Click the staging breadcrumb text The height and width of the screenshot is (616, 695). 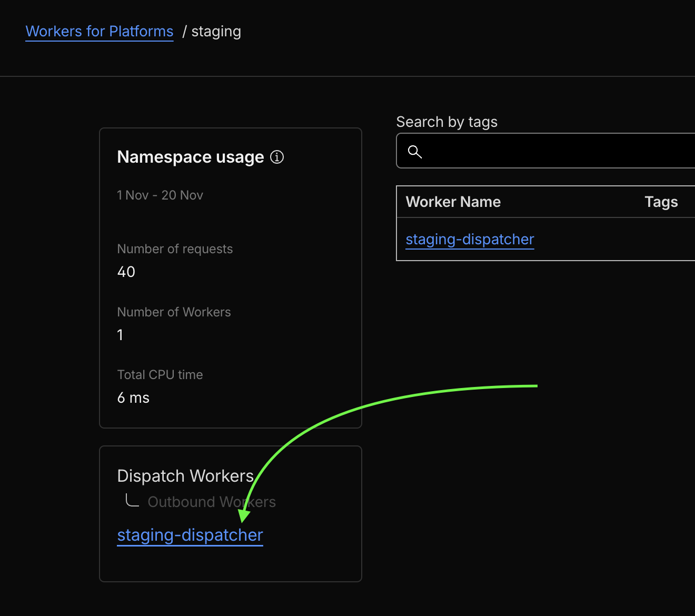tap(216, 32)
